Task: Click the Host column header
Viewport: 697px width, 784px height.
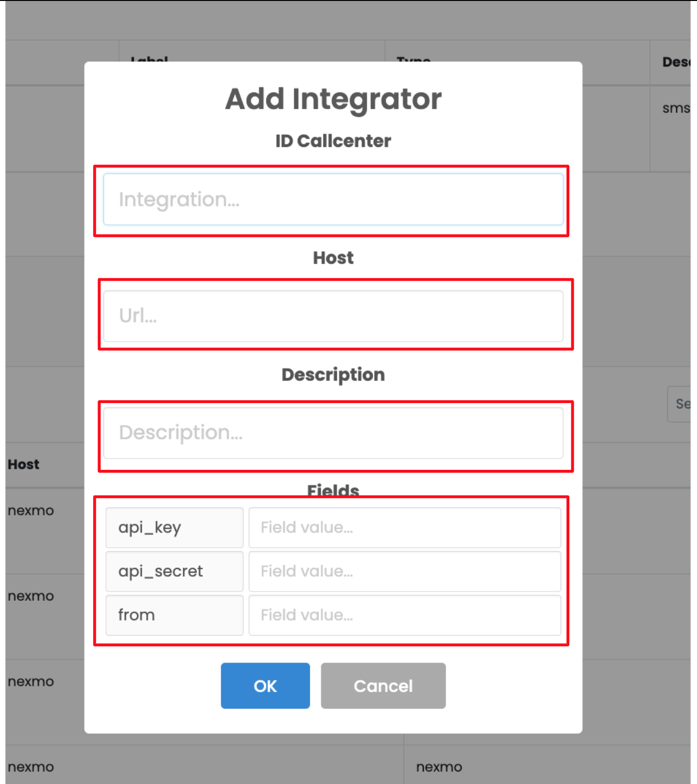Action: (24, 465)
